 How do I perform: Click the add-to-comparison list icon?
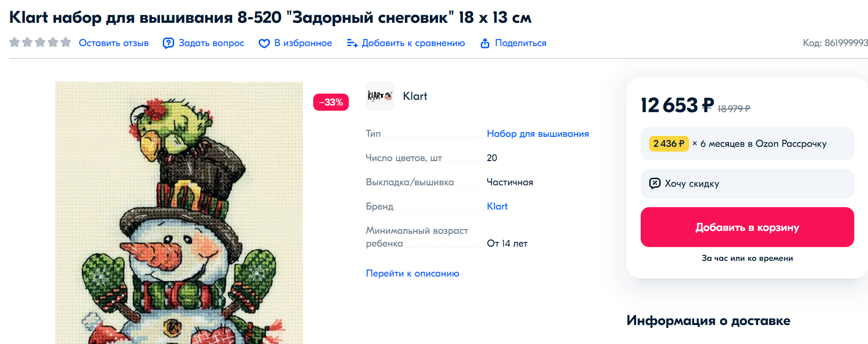(352, 43)
